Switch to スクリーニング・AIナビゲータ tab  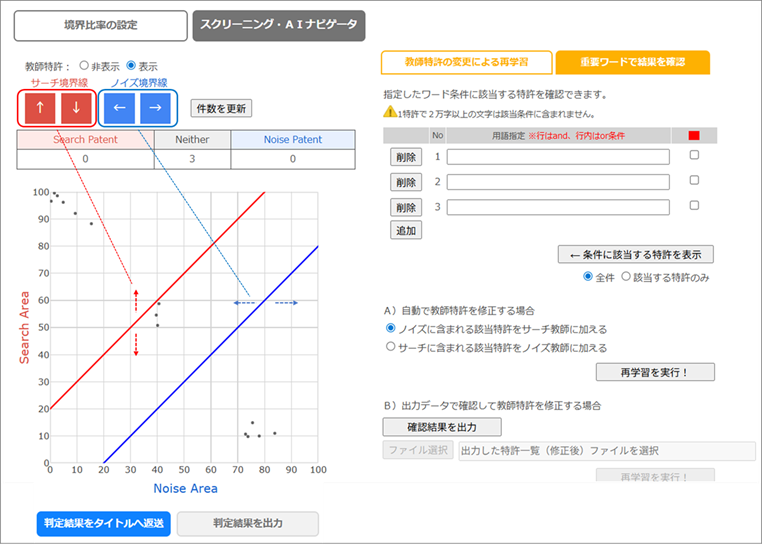click(x=279, y=26)
